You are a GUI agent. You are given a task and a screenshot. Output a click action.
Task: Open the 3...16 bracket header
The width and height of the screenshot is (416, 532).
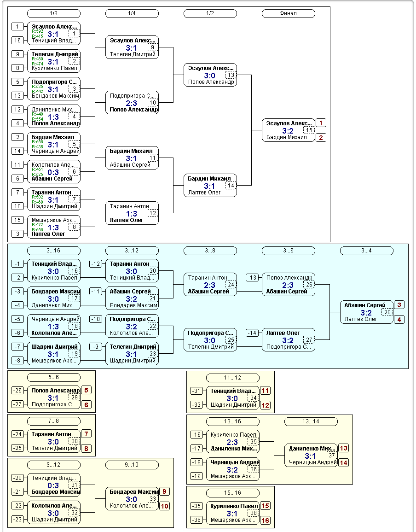pos(53,251)
